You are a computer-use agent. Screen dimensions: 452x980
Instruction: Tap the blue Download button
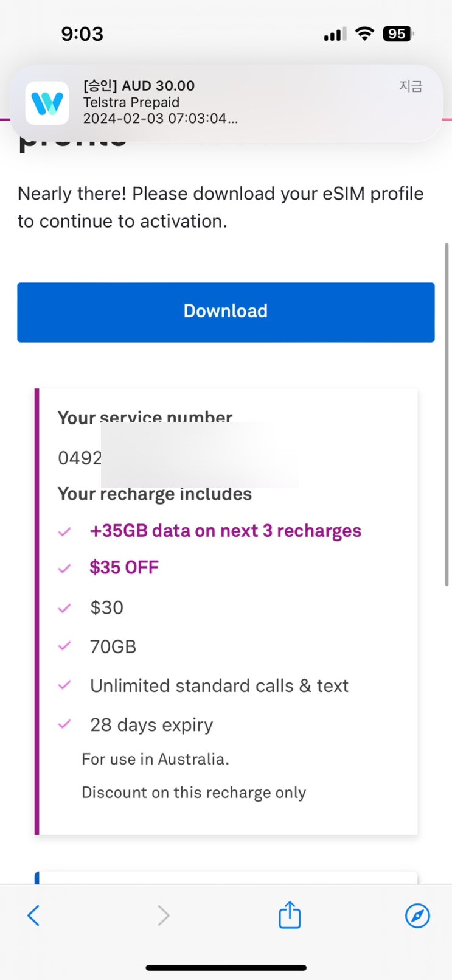pyautogui.click(x=226, y=312)
